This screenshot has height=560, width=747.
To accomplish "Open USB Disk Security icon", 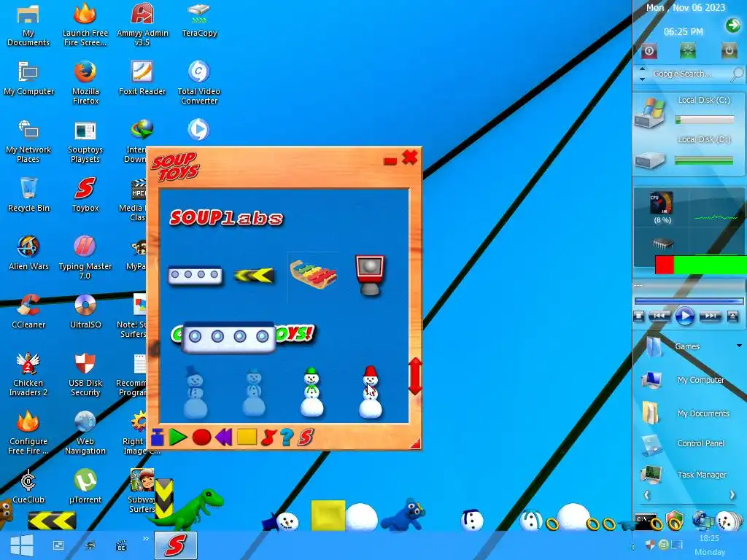I will coord(85,375).
